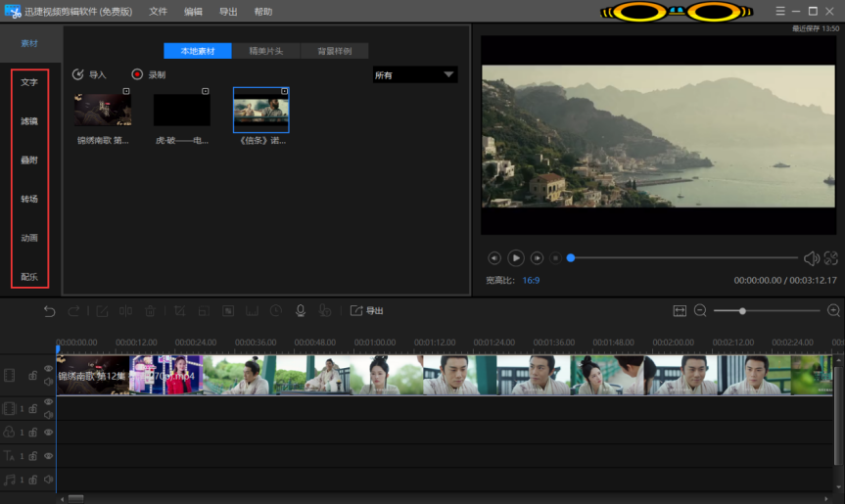Open the clip edit tool in timeline toolbar
The height and width of the screenshot is (504, 845).
[x=103, y=311]
